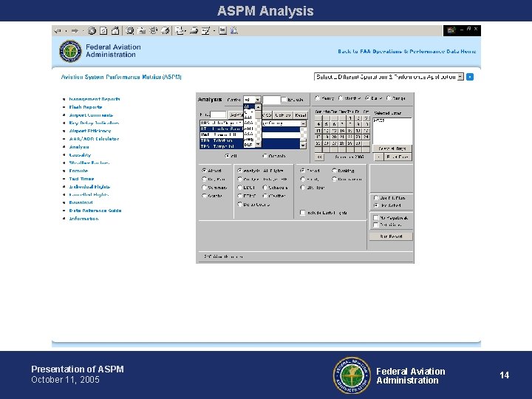Open Airport Comments in the sidebar
This screenshot has height=399, width=532.
pyautogui.click(x=91, y=115)
